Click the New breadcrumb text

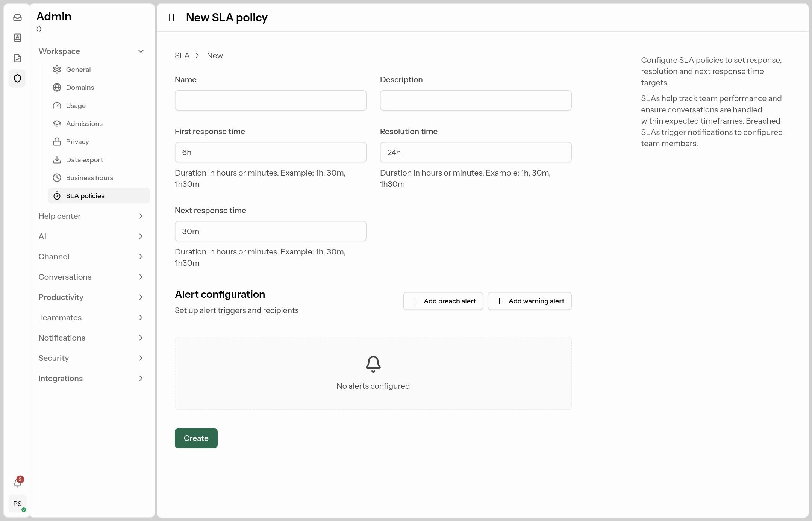pyautogui.click(x=215, y=55)
